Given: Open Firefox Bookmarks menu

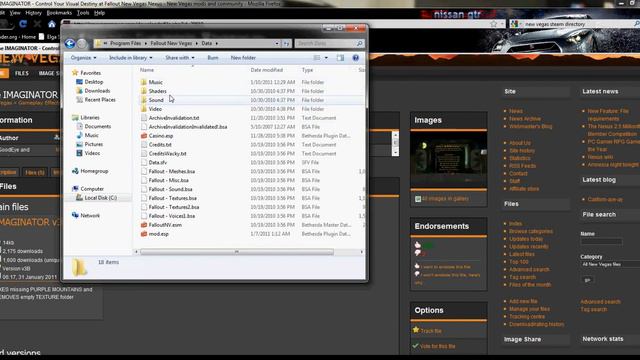Looking at the screenshot, I should [59, 13].
